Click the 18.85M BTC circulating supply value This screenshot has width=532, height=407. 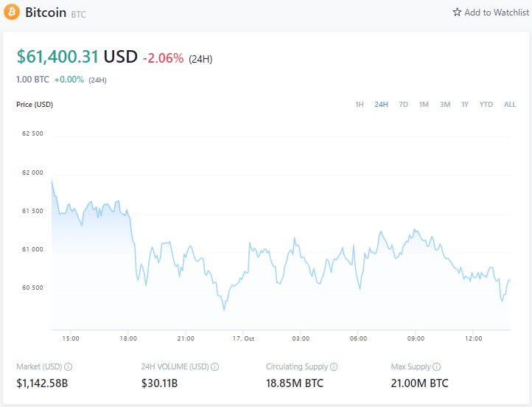pos(295,383)
